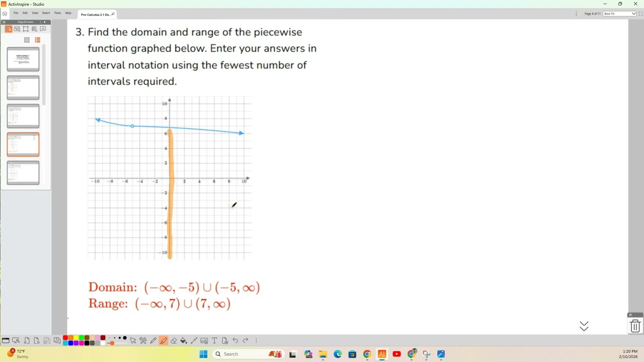Viewport: 644px width, 362px height.
Task: Select the Eraser tool
Action: (174, 340)
